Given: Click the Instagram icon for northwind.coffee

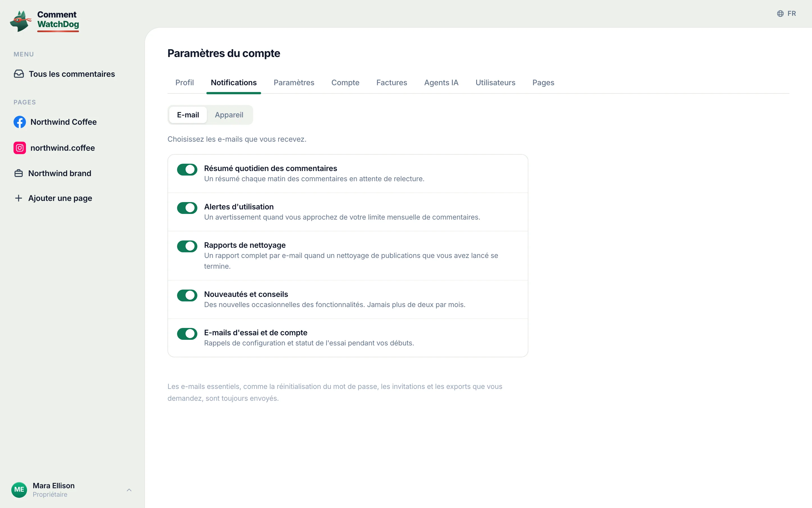Looking at the screenshot, I should pos(20,148).
